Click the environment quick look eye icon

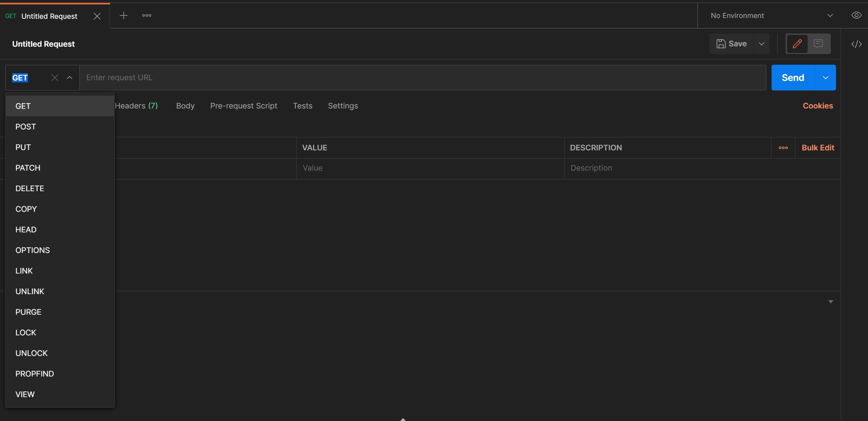click(856, 15)
